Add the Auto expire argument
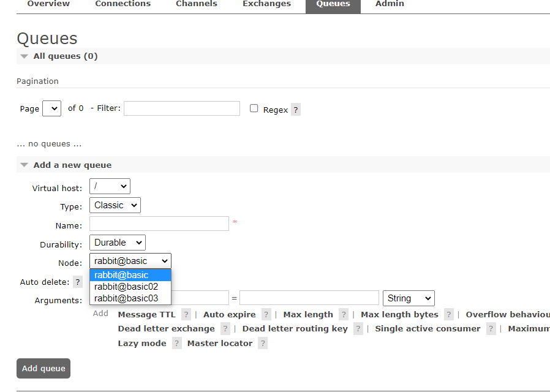The image size is (550, 392). click(x=230, y=314)
